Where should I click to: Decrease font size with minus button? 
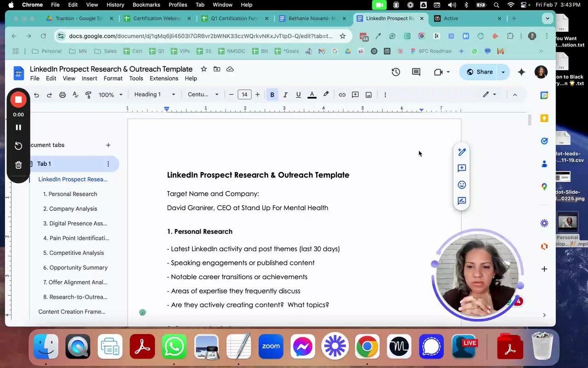click(231, 95)
